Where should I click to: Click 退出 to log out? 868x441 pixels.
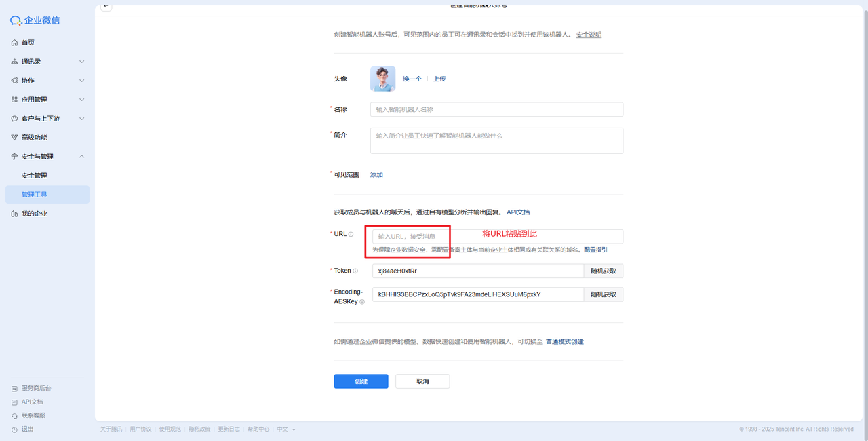click(x=27, y=429)
